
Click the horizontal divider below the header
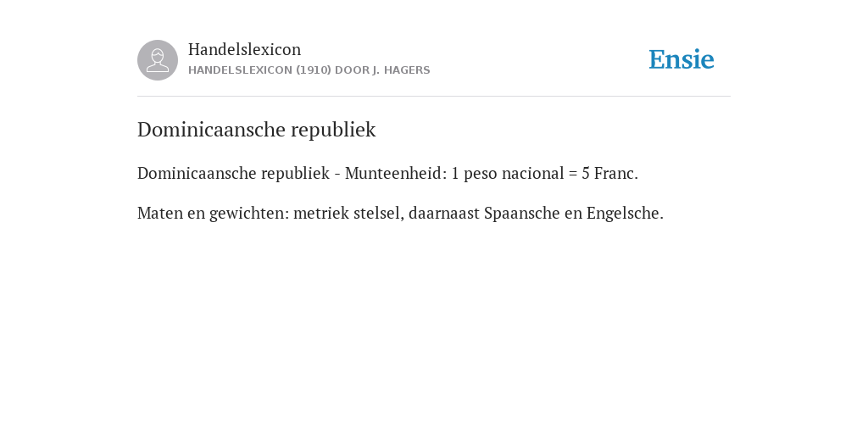[x=434, y=97]
